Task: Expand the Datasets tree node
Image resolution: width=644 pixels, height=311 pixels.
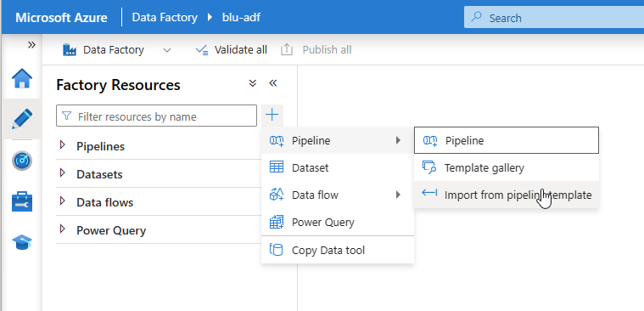Action: [63, 172]
